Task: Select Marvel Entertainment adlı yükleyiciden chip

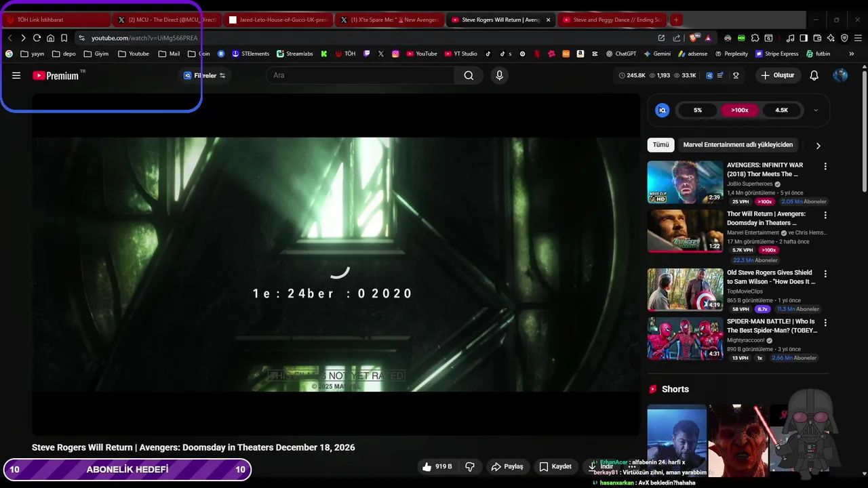Action: [x=738, y=144]
